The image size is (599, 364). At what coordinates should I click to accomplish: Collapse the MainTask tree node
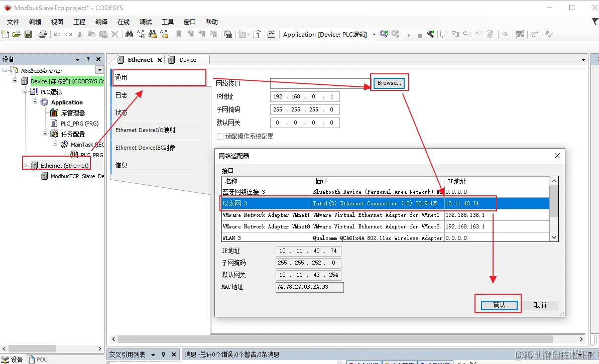tap(55, 144)
